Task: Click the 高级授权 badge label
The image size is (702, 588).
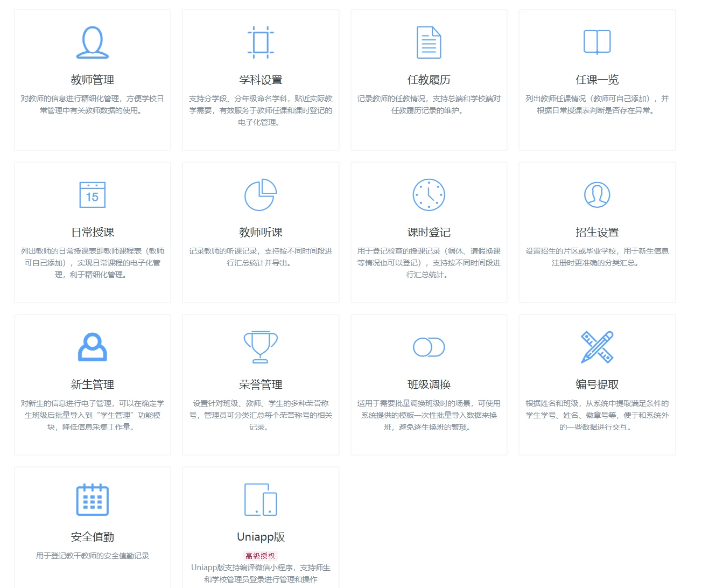Action: [x=261, y=556]
